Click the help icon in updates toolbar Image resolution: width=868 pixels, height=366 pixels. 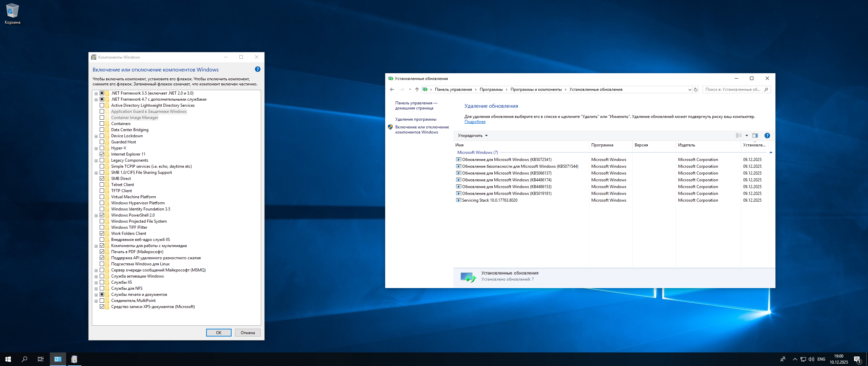[x=767, y=136]
